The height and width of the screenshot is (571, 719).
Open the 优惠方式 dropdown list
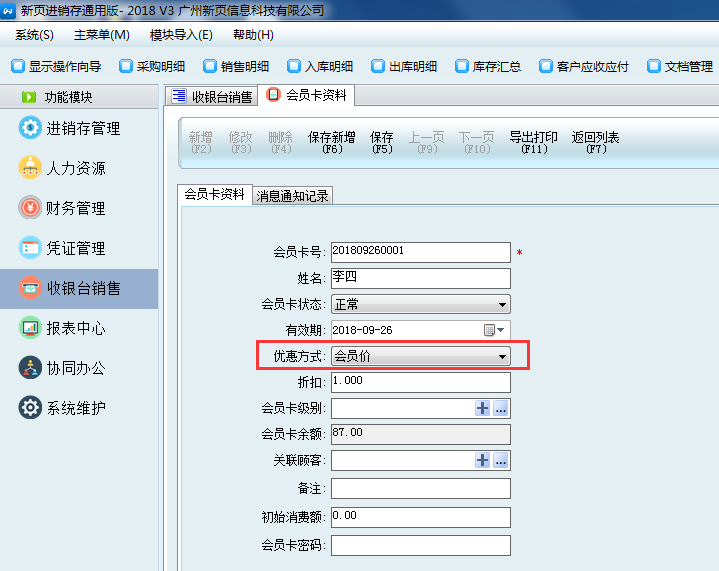point(502,356)
